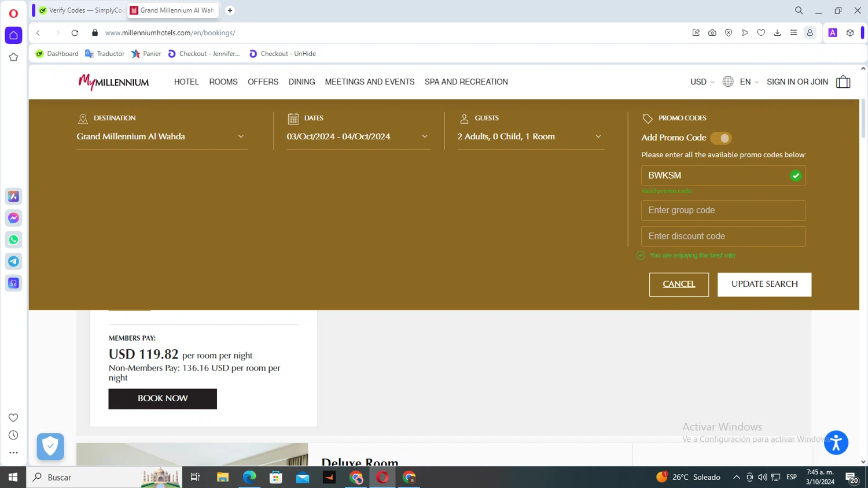Open the Aria purple A toolbar icon
Image resolution: width=868 pixels, height=488 pixels.
833,33
